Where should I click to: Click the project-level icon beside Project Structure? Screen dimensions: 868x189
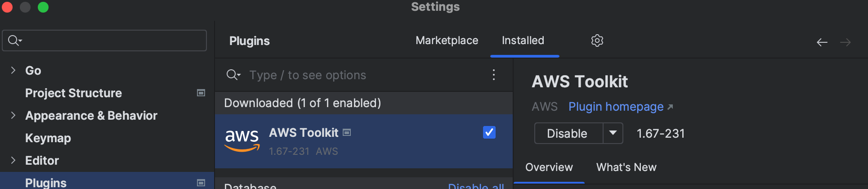[201, 93]
